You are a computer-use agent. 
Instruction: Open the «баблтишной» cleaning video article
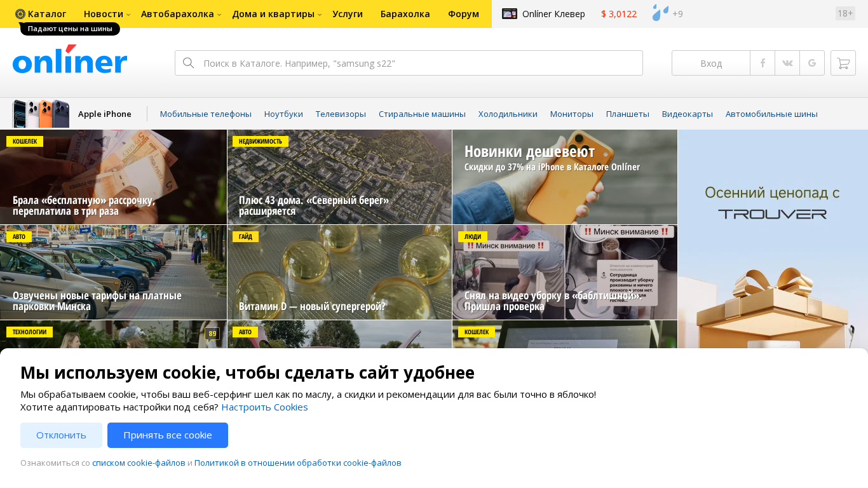(565, 272)
